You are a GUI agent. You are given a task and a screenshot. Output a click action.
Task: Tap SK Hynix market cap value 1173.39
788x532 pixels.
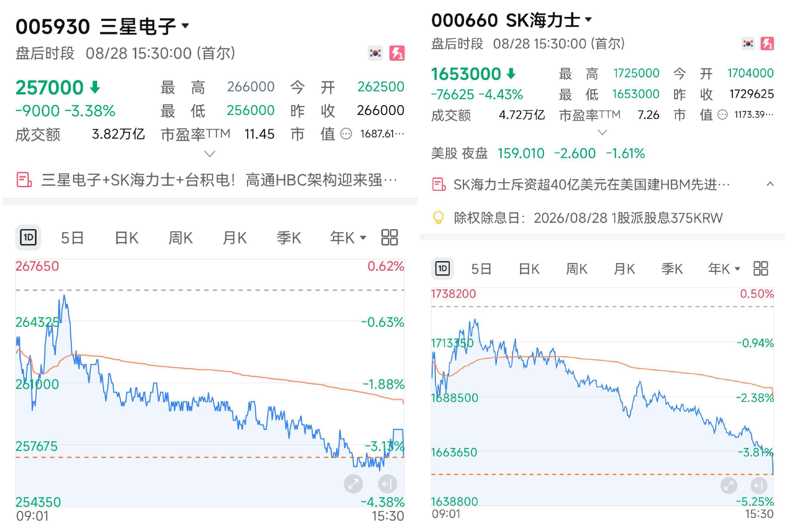coord(754,115)
